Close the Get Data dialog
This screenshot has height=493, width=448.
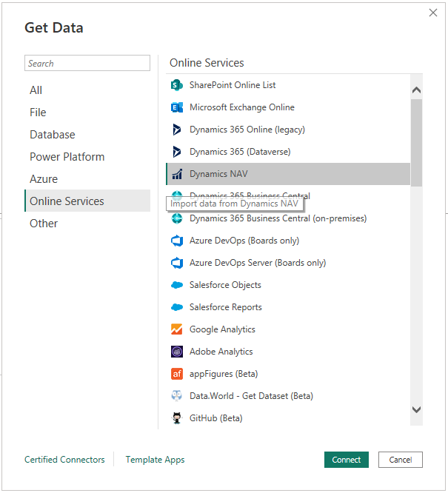433,13
